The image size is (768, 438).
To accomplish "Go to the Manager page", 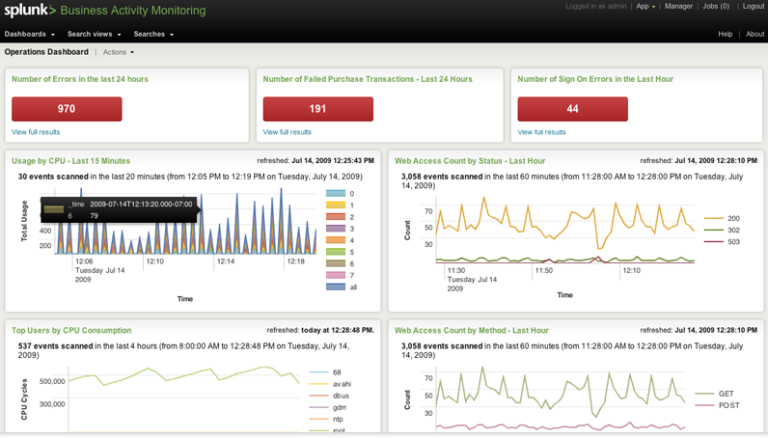I will (x=679, y=6).
